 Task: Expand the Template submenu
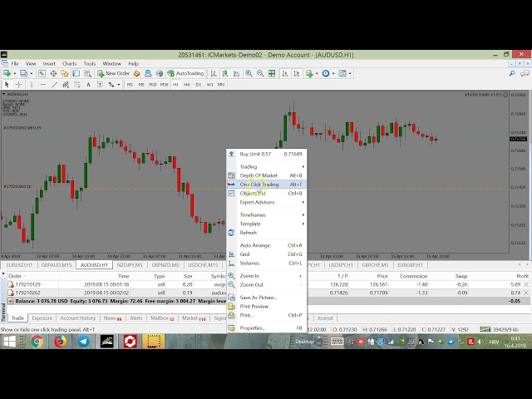pos(250,224)
